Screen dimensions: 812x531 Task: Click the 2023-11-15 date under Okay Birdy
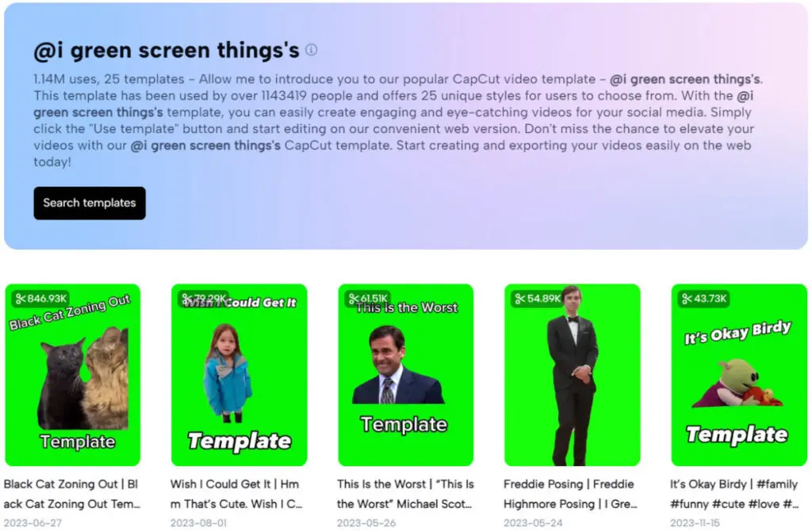coord(695,523)
